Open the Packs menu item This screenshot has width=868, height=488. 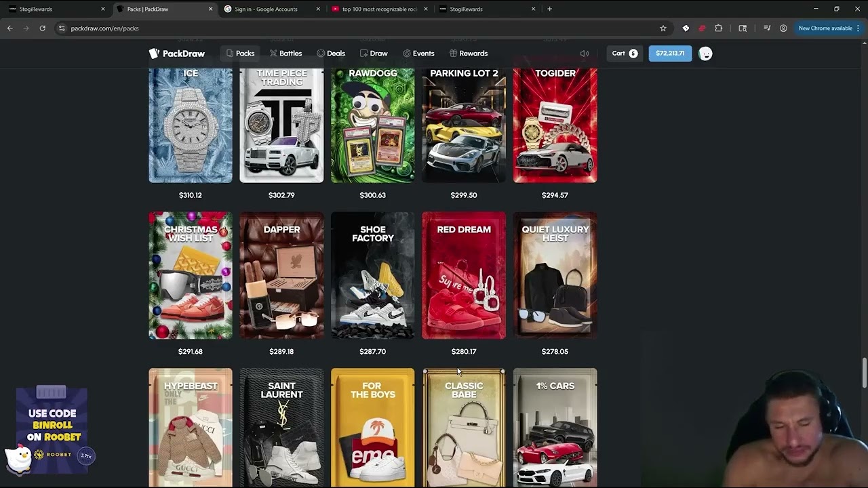click(x=240, y=54)
